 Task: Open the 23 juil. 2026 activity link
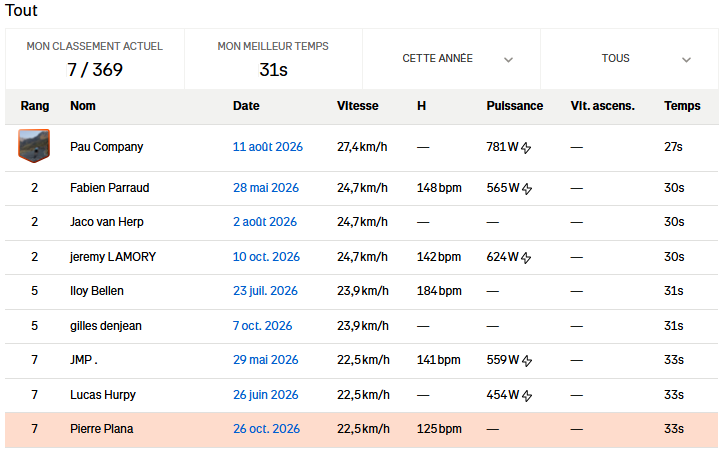(265, 291)
